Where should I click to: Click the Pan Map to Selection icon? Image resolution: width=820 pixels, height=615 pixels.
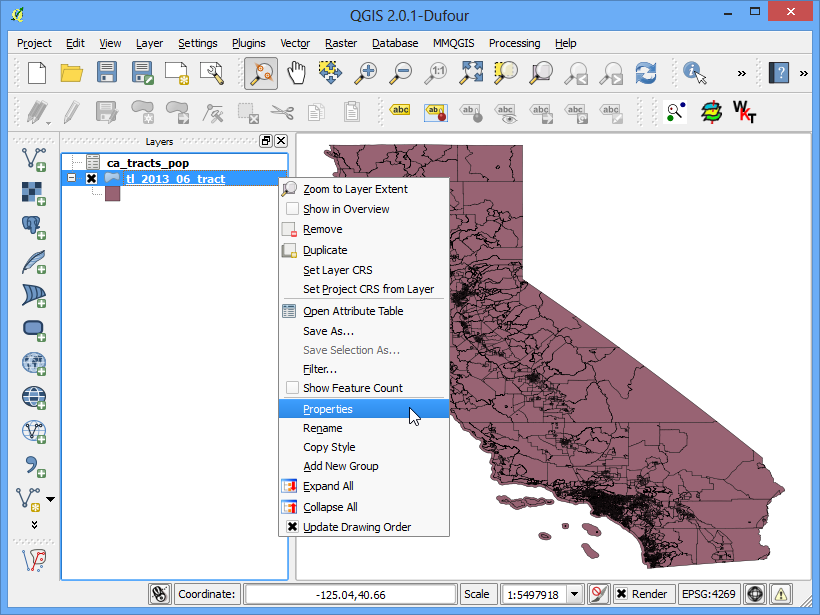click(331, 73)
